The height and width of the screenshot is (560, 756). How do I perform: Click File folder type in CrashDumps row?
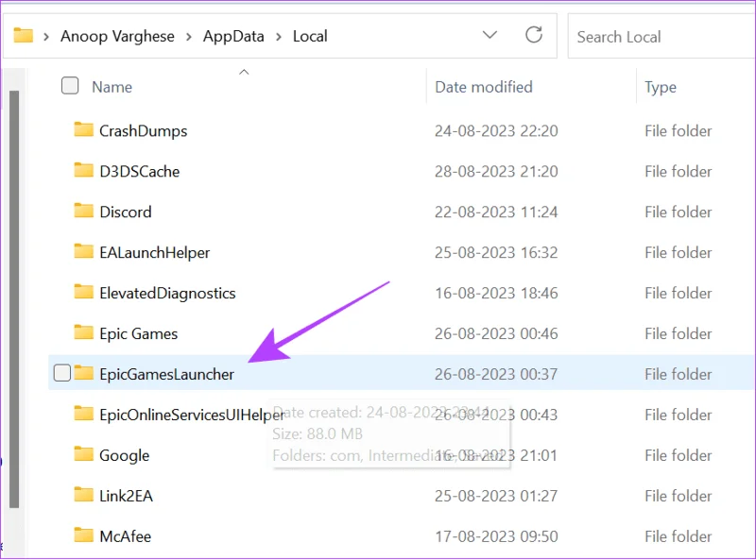point(679,131)
